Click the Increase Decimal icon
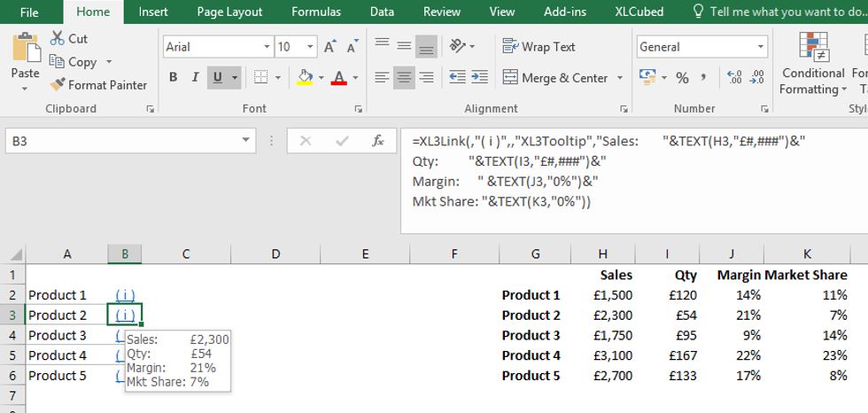 coord(710,78)
